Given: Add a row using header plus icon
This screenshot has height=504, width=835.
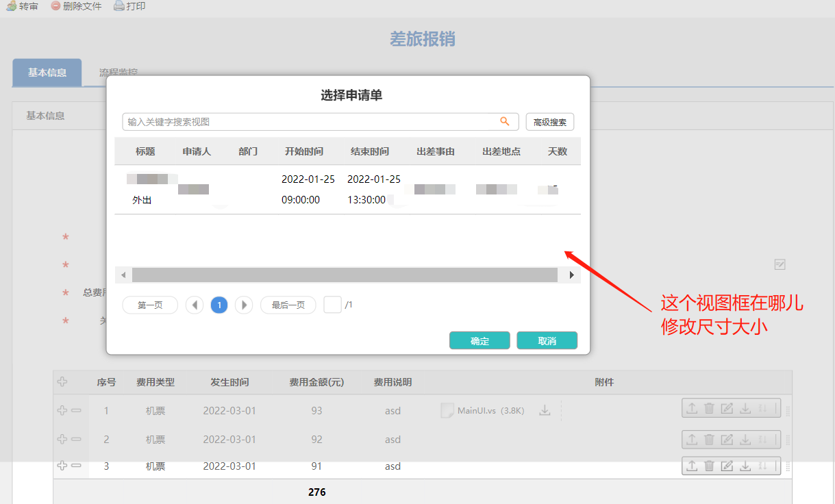Looking at the screenshot, I should (x=62, y=382).
